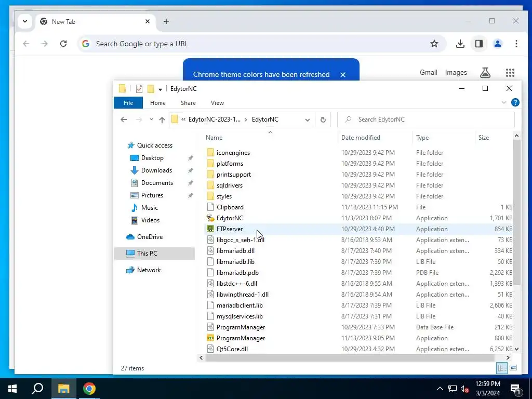This screenshot has width=532, height=399.
Task: Click the horizontal scrollbar in file list
Action: tap(350, 358)
